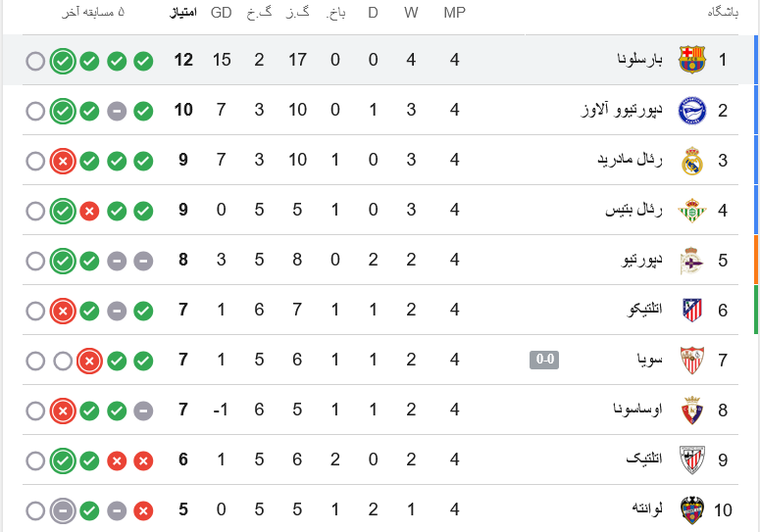Click Real Betis's red loss icon

[89, 211]
